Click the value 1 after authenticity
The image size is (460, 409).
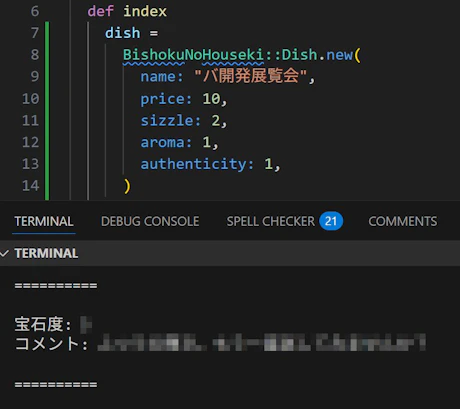coord(269,164)
